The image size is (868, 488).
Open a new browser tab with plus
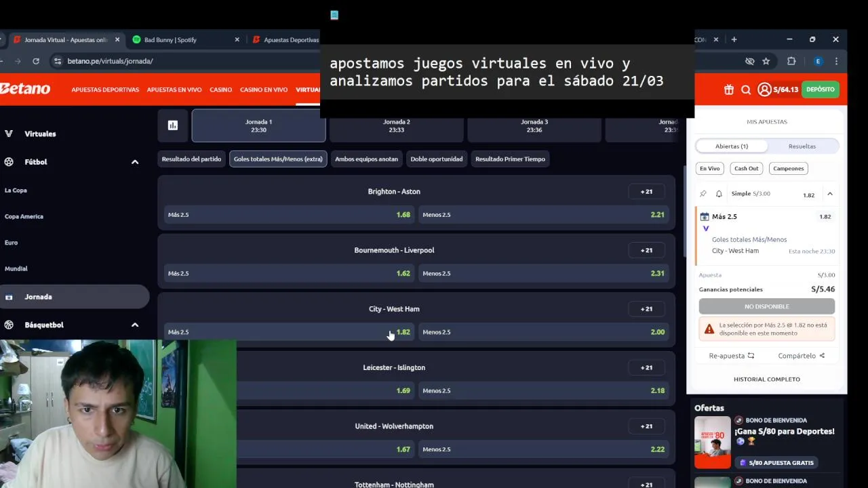(734, 39)
